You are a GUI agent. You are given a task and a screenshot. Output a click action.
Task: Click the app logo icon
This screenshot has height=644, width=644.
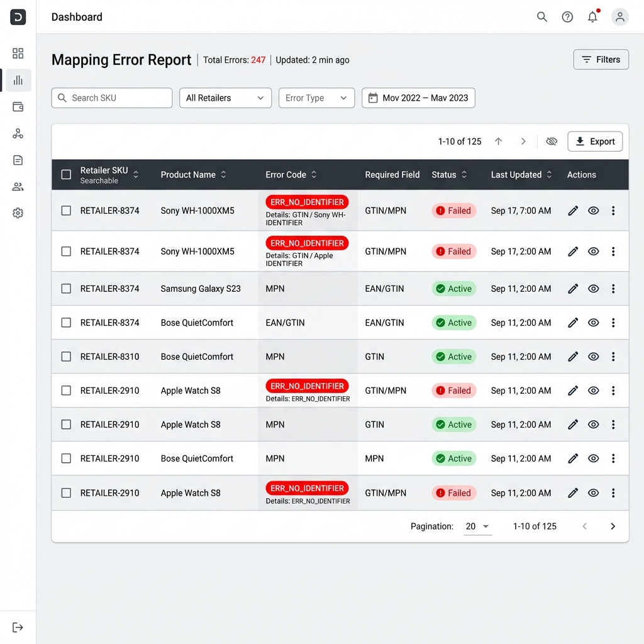pyautogui.click(x=18, y=17)
